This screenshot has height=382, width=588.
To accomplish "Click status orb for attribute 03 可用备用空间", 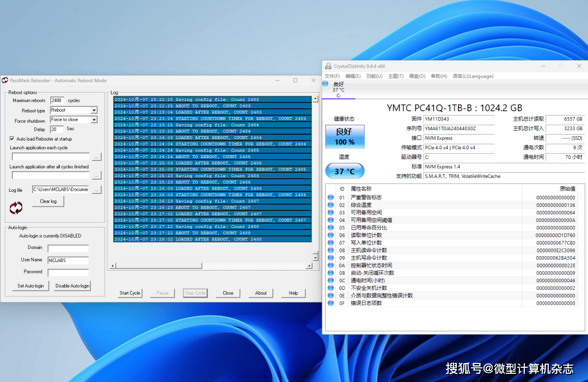I will [x=331, y=213].
